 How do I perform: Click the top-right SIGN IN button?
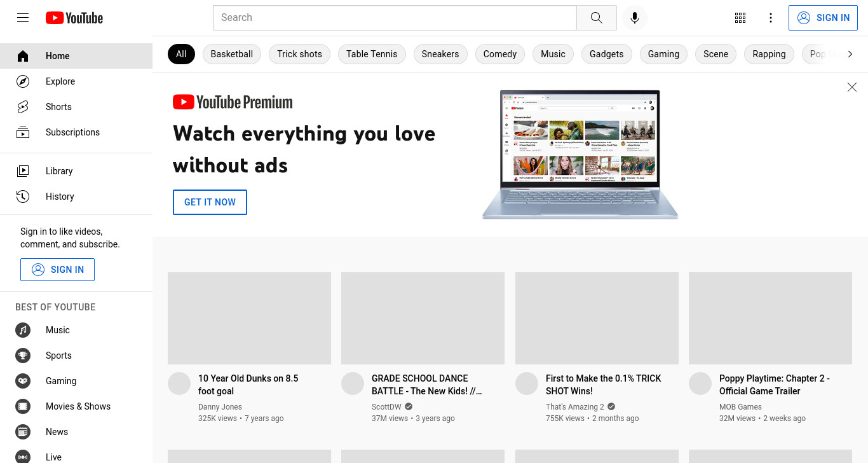pos(823,18)
